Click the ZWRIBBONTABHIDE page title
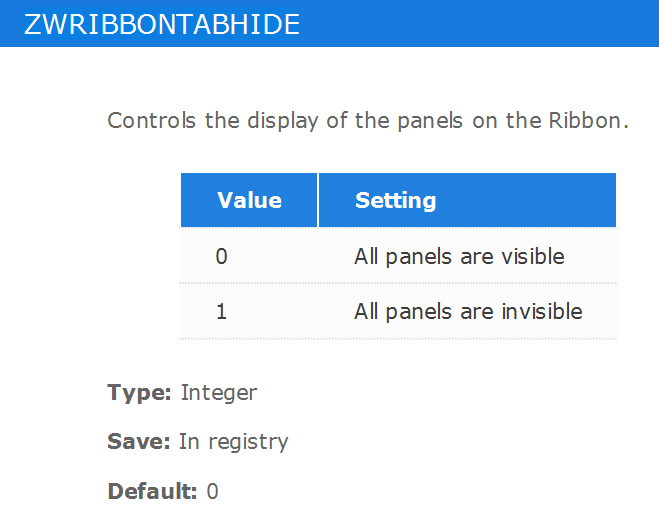The height and width of the screenshot is (526, 659). click(162, 24)
